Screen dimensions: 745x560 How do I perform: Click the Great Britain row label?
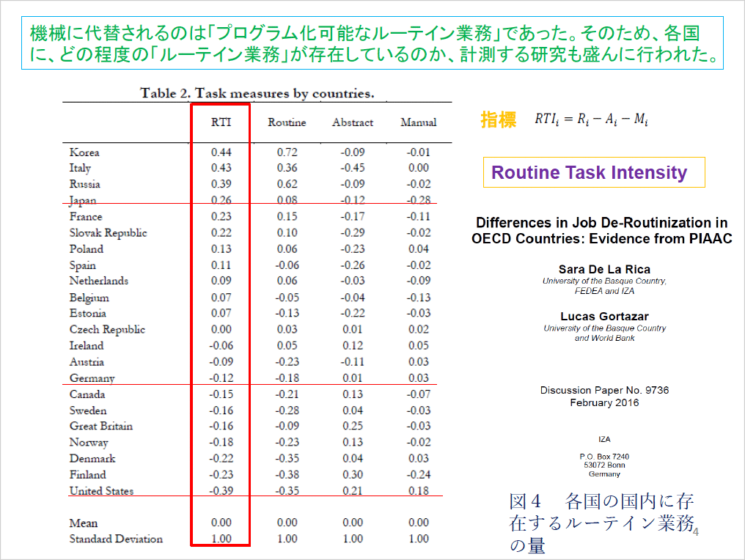click(x=100, y=426)
